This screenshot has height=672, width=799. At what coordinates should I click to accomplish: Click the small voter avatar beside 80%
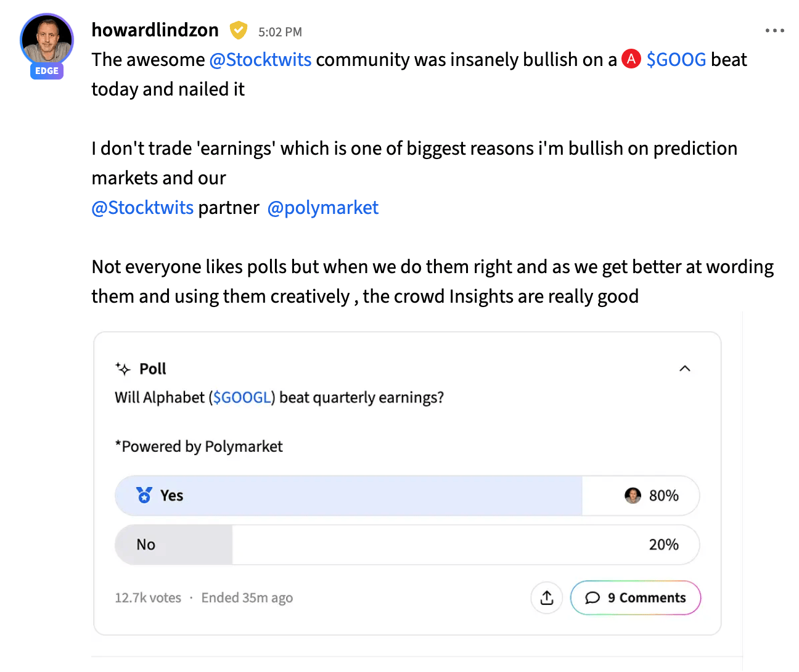(633, 495)
